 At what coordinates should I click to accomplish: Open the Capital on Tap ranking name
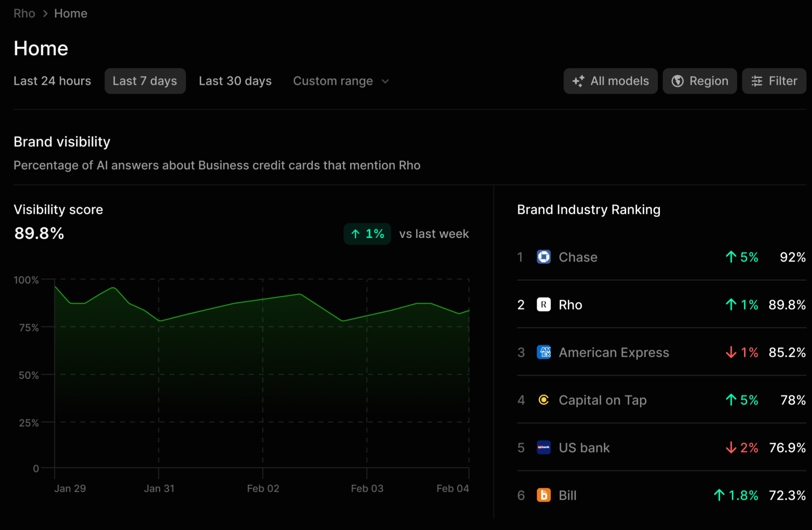(x=602, y=400)
